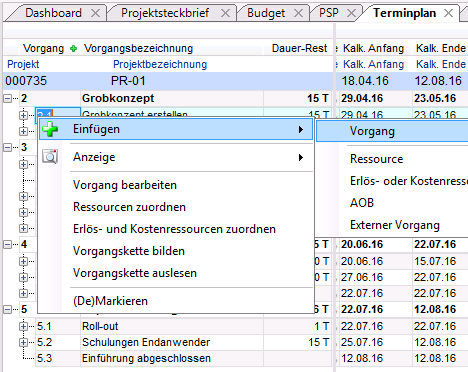Switch to the Dashboard tab
The width and height of the screenshot is (468, 372).
click(53, 13)
